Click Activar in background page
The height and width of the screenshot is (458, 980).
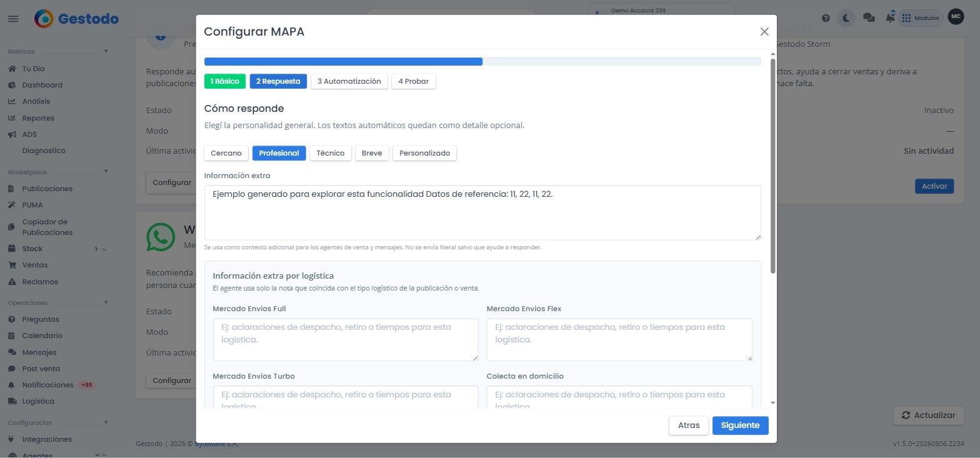pos(934,186)
